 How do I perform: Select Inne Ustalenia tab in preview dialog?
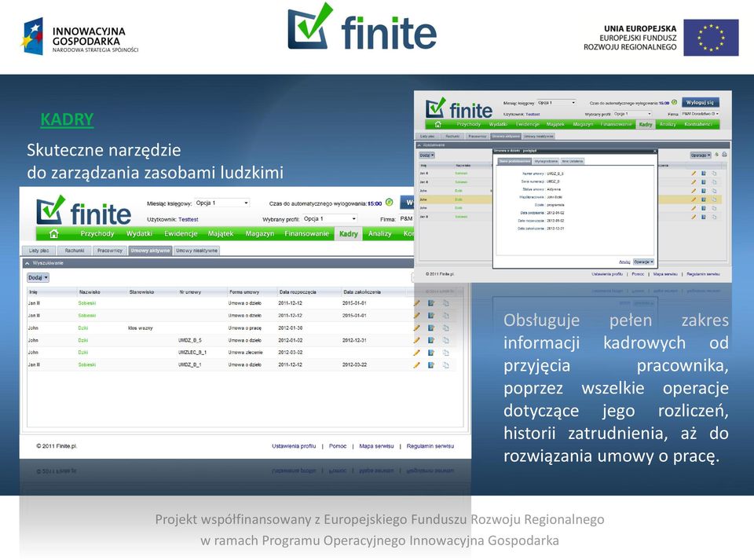[573, 161]
